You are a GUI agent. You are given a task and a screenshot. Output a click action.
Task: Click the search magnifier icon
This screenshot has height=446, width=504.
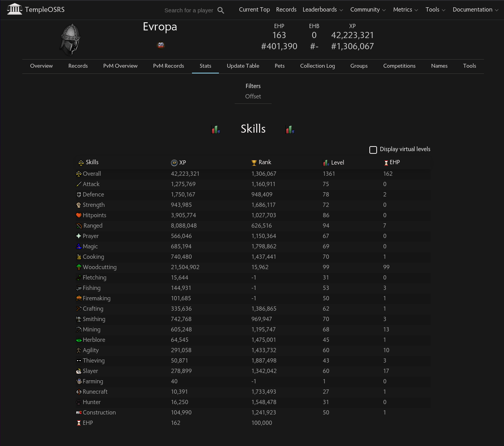[x=221, y=10]
